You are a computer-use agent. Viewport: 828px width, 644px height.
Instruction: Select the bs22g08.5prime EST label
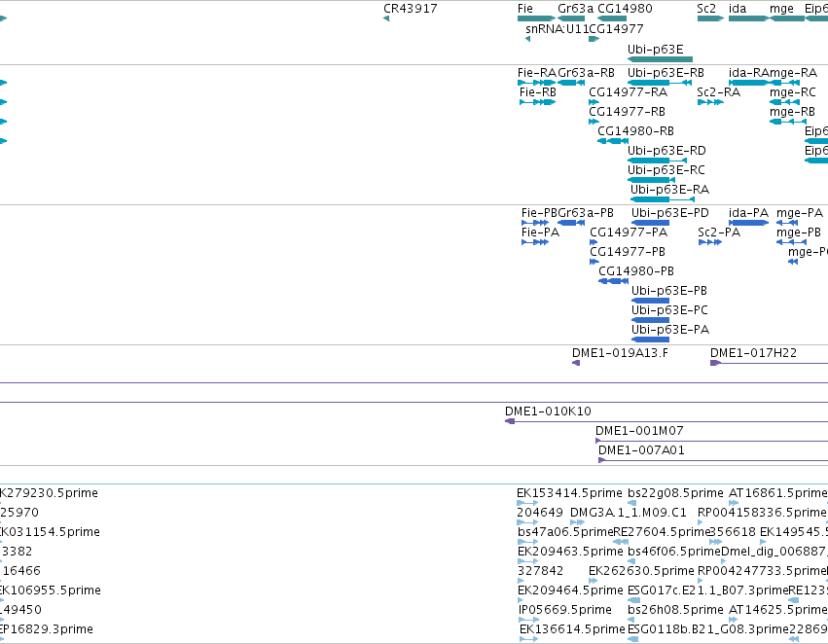click(x=675, y=493)
